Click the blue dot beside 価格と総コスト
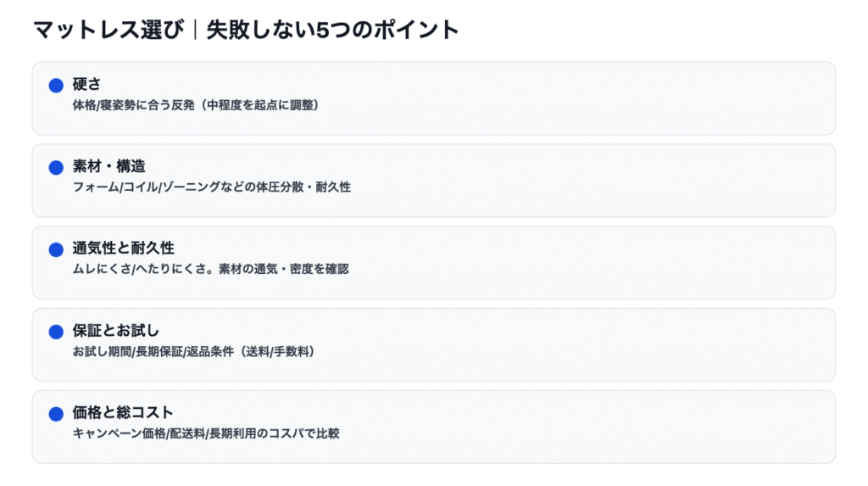Image resolution: width=868 pixels, height=486 pixels. 57,414
